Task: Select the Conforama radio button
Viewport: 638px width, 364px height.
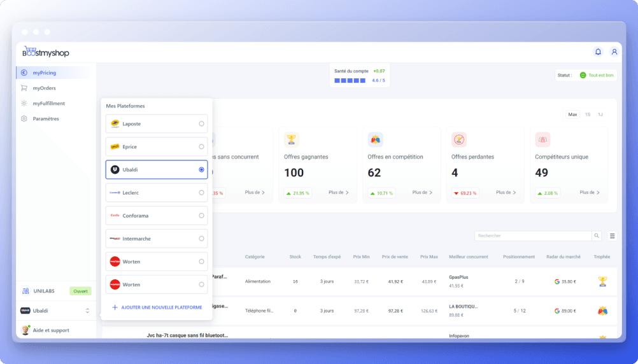Action: click(x=201, y=216)
